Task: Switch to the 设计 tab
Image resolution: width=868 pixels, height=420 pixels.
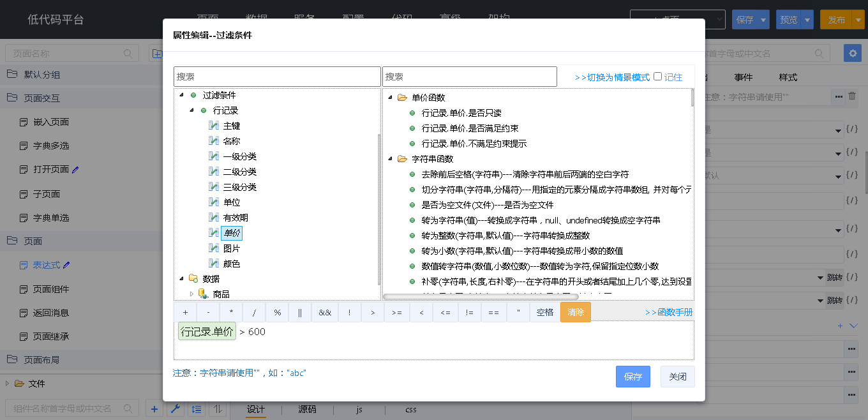Action: (x=255, y=409)
